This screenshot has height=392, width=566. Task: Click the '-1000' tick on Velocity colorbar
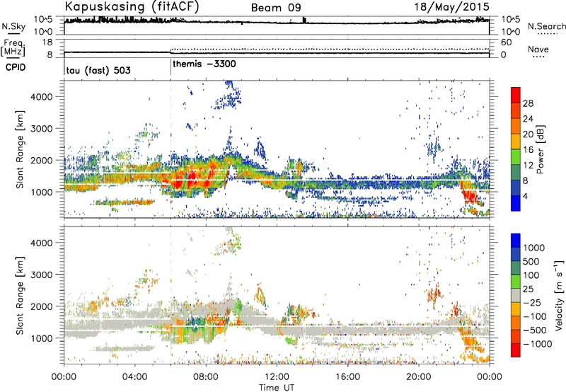pyautogui.click(x=537, y=344)
